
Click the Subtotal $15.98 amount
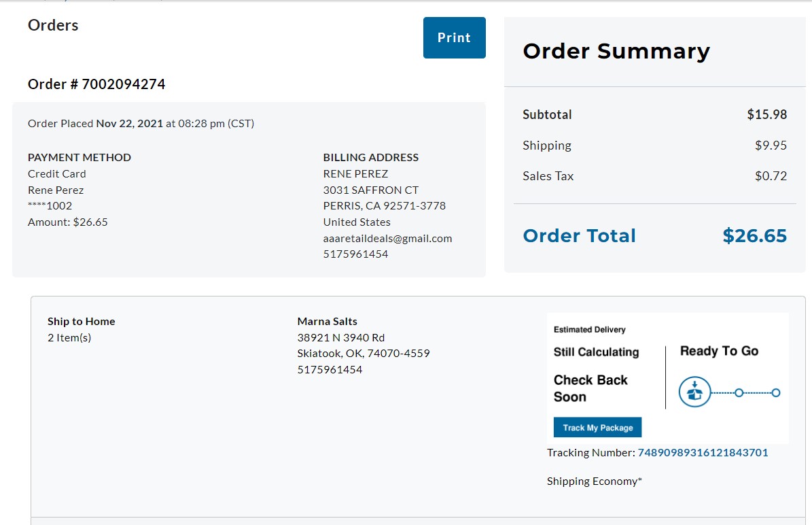[x=767, y=114]
